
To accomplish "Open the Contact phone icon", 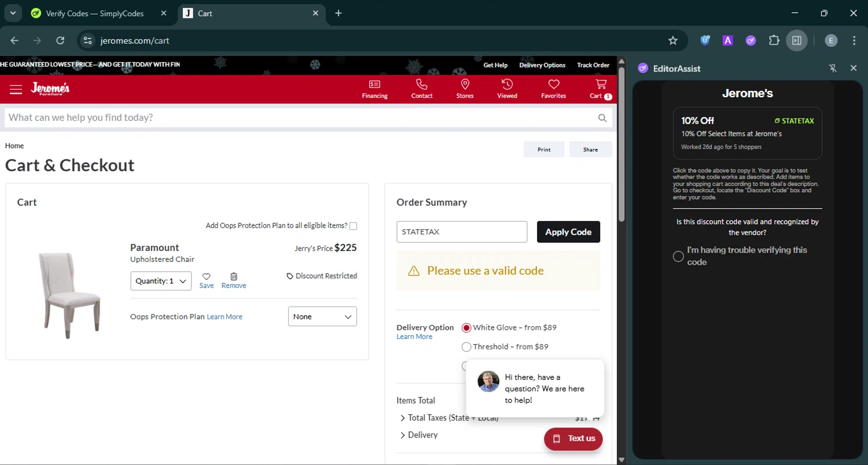I will point(422,89).
